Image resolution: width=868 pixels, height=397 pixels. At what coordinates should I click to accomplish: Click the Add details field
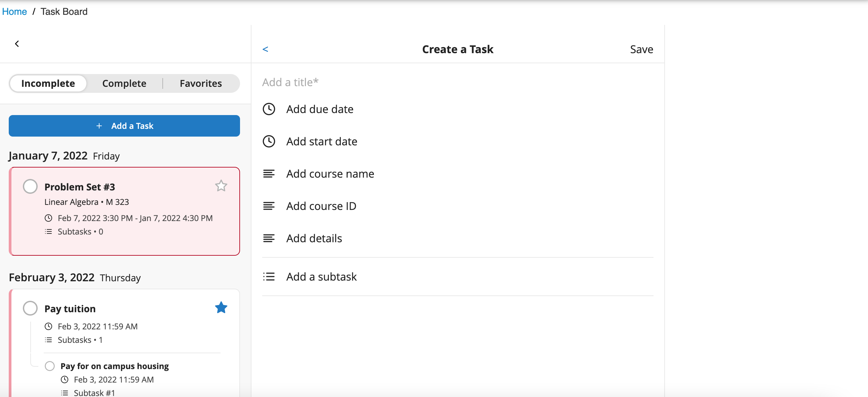(314, 238)
